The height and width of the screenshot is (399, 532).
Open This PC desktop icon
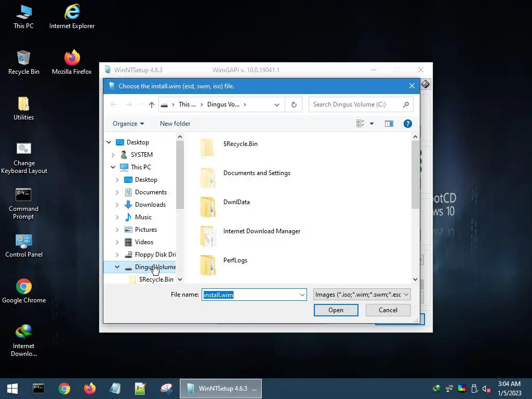pyautogui.click(x=23, y=17)
